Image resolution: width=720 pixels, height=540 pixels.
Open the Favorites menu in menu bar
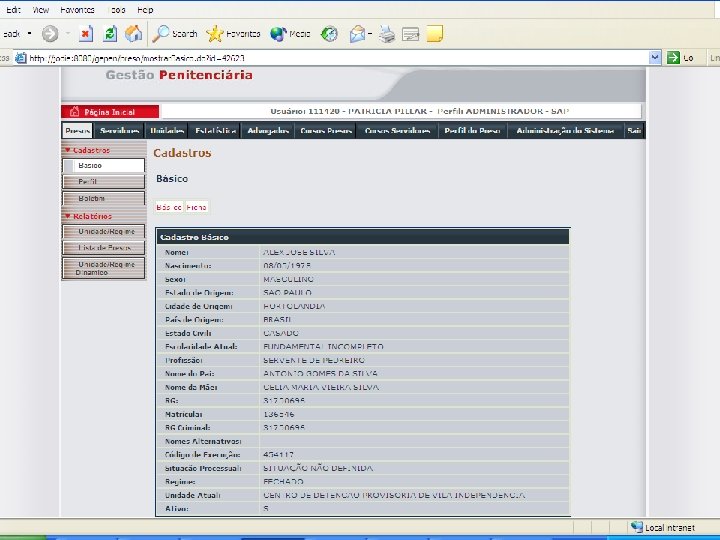pos(78,9)
